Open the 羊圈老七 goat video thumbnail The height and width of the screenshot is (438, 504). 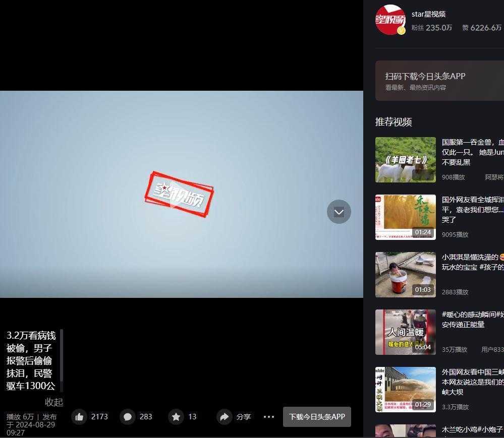pos(405,160)
